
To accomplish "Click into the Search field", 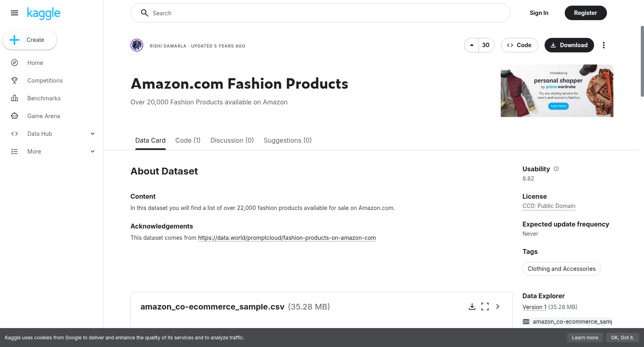I will click(320, 13).
